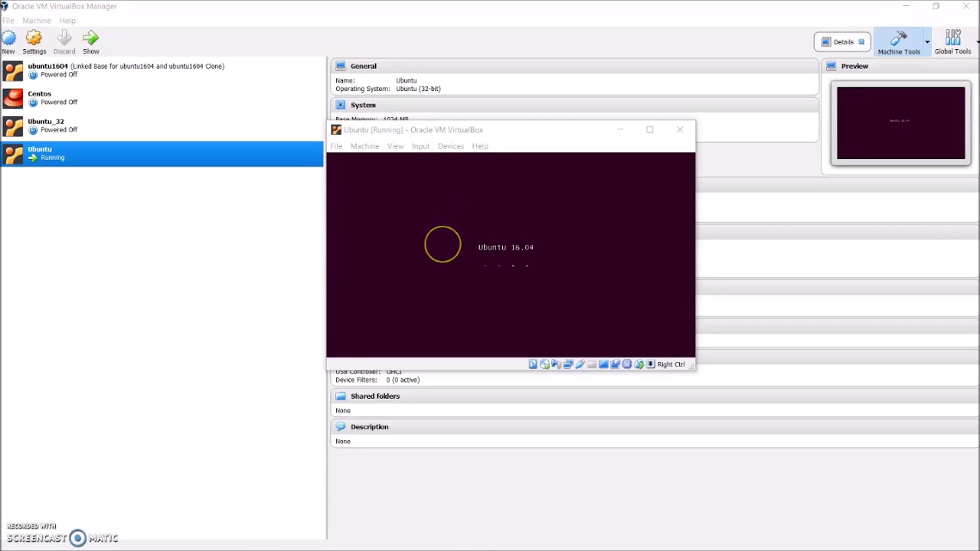Minimize the Ubuntu VM window
The height and width of the screenshot is (551, 980).
coord(620,129)
